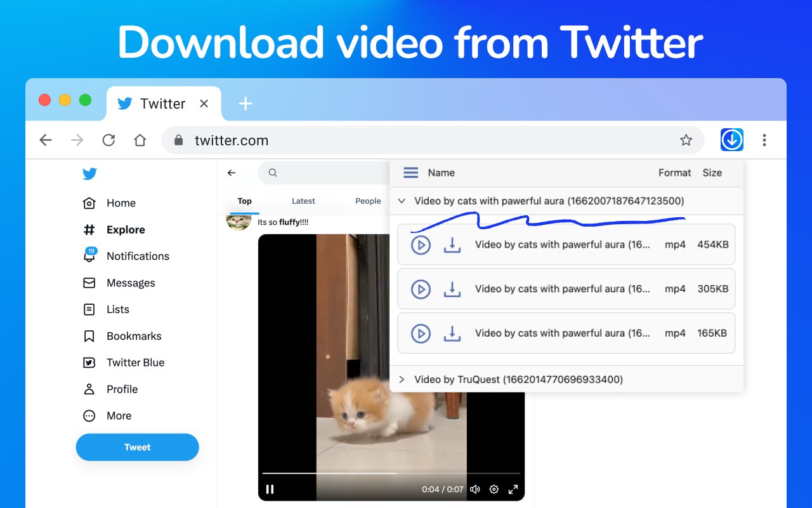Play the 305KB video preview

tap(421, 289)
